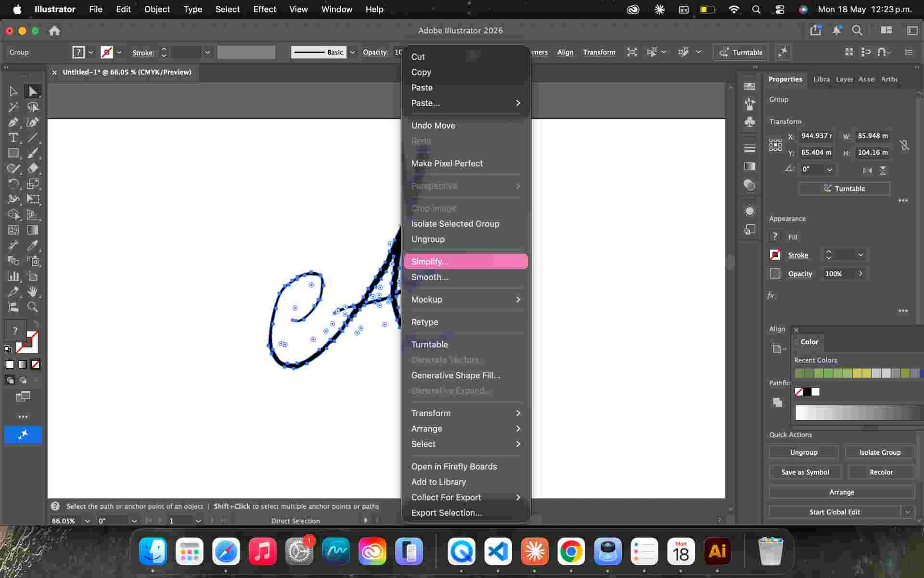Expand the control bar stroke weight dropdown
The image size is (924, 578).
(207, 53)
